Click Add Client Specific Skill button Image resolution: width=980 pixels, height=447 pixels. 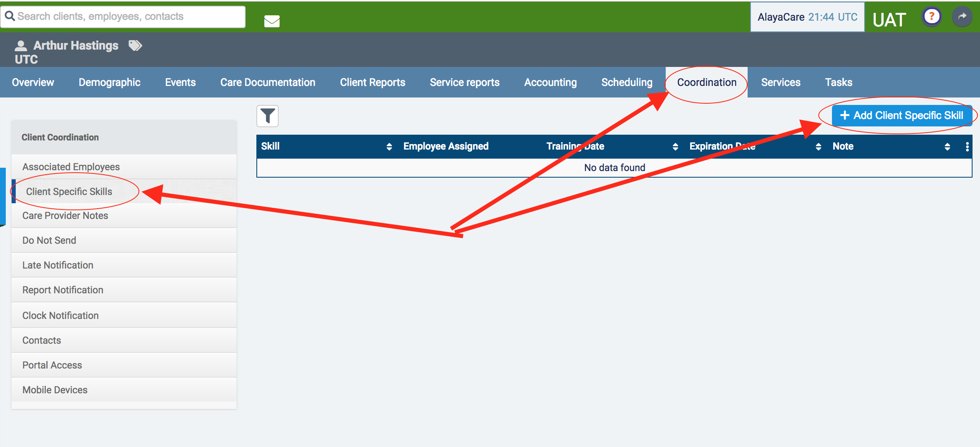(x=901, y=115)
